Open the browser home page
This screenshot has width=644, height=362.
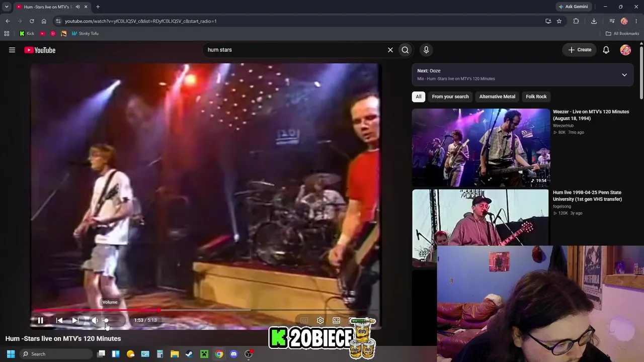pos(44,21)
